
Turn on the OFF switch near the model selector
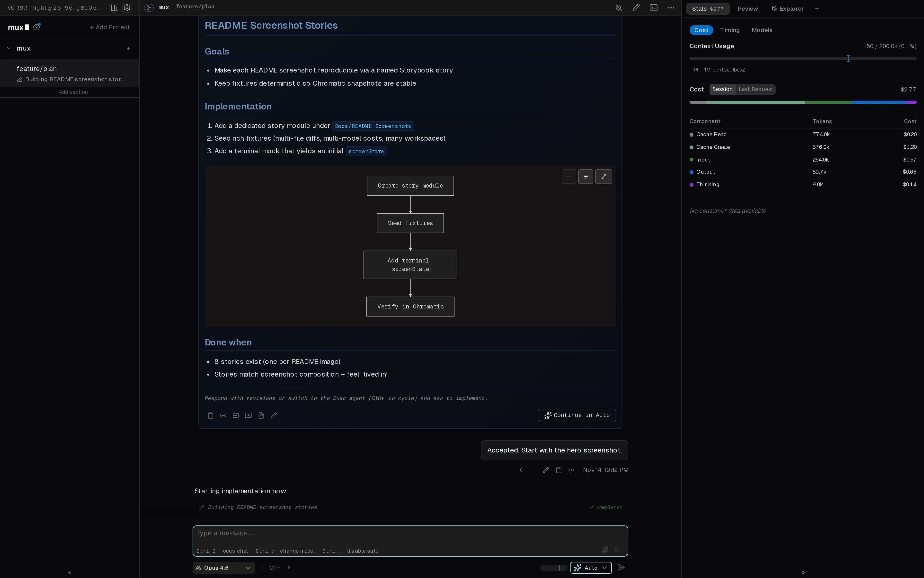click(x=275, y=568)
